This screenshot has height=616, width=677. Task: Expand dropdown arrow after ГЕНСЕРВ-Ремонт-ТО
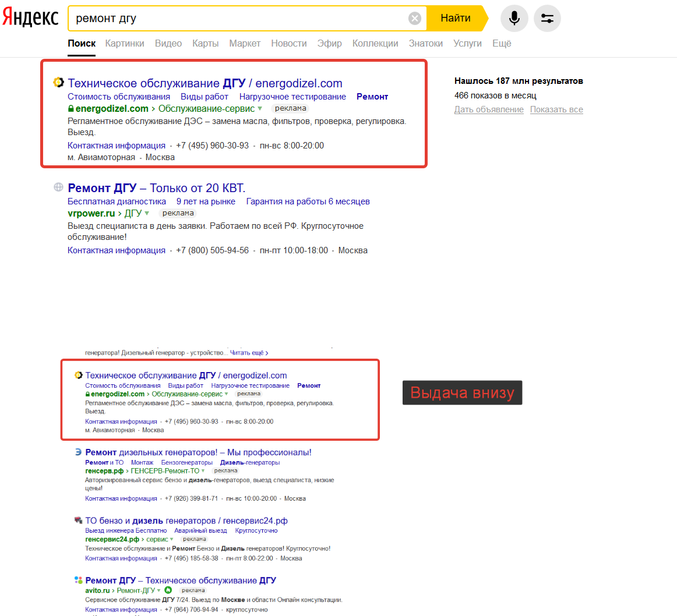(x=203, y=470)
